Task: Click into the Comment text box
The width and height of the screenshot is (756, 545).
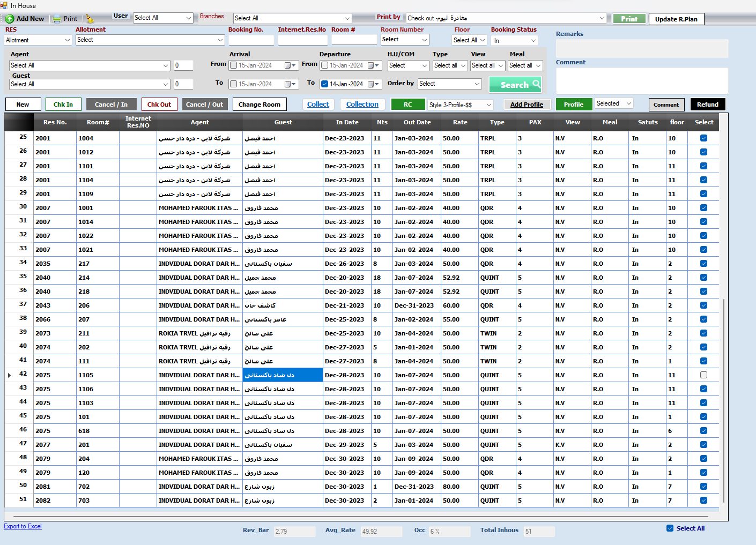Action: [642, 81]
